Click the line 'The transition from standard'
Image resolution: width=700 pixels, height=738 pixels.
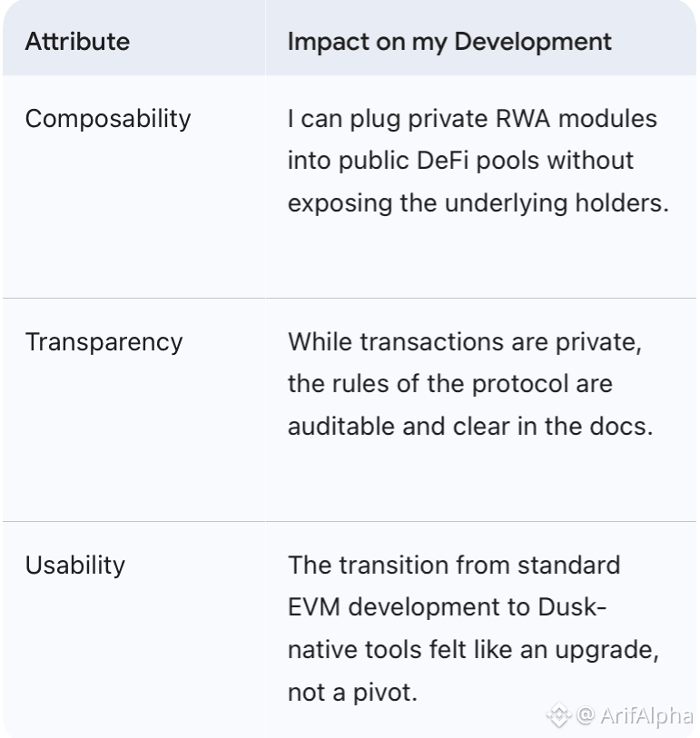(x=454, y=565)
